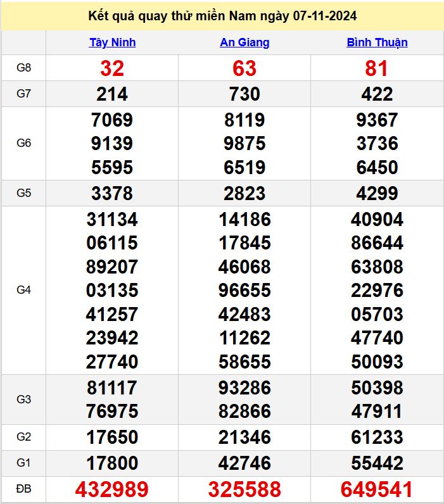Viewport: 444px width, 504px height.
Task: Click the G4 number 46068
Action: click(x=244, y=267)
